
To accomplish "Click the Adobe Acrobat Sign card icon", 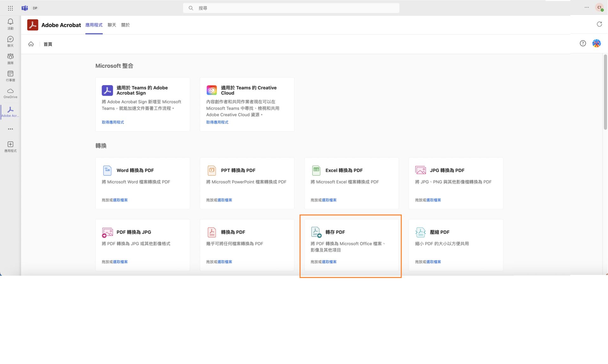I will 107,90.
